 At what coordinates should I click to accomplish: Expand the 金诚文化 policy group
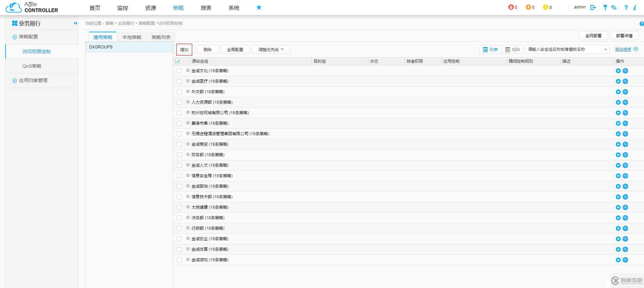(188, 70)
